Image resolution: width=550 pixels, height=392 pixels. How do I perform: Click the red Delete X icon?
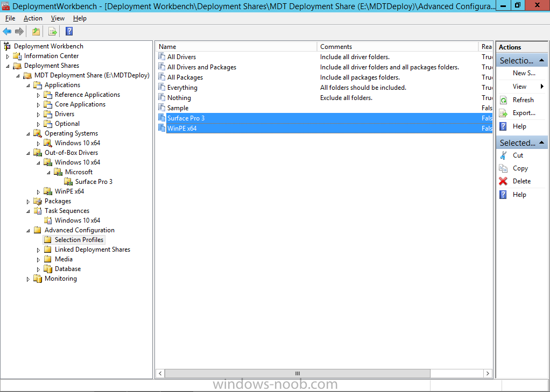(x=503, y=181)
